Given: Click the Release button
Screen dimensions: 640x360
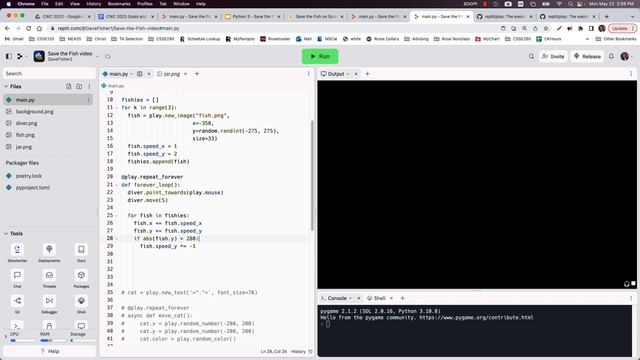Looking at the screenshot, I should point(587,56).
